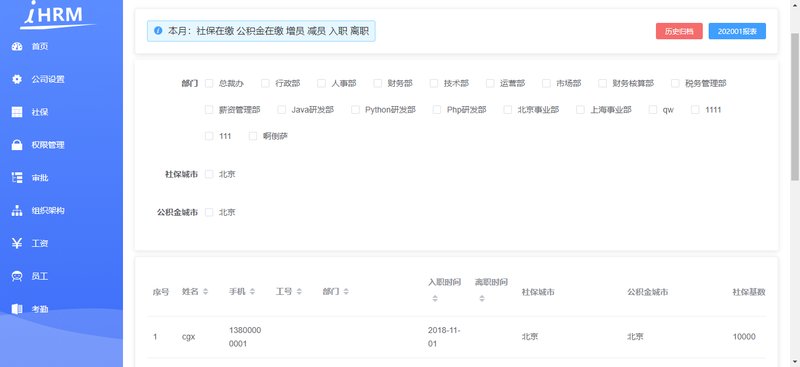Check the 财务核算部 checkbox
Image resolution: width=800 pixels, height=367 pixels.
[602, 83]
